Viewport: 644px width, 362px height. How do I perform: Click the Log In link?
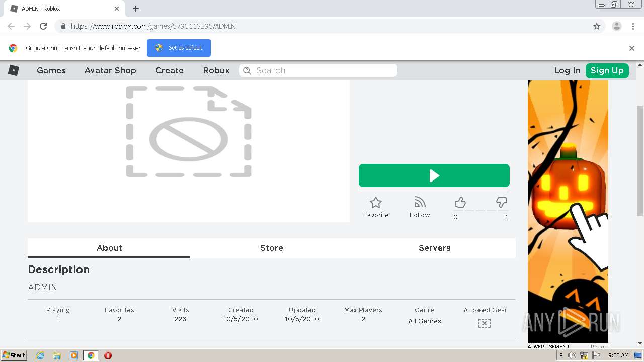(x=567, y=70)
